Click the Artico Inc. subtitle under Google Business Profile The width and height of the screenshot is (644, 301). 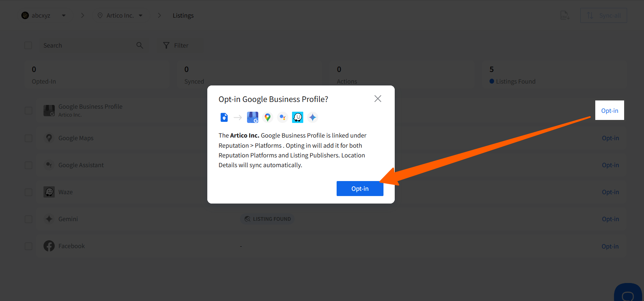[70, 115]
